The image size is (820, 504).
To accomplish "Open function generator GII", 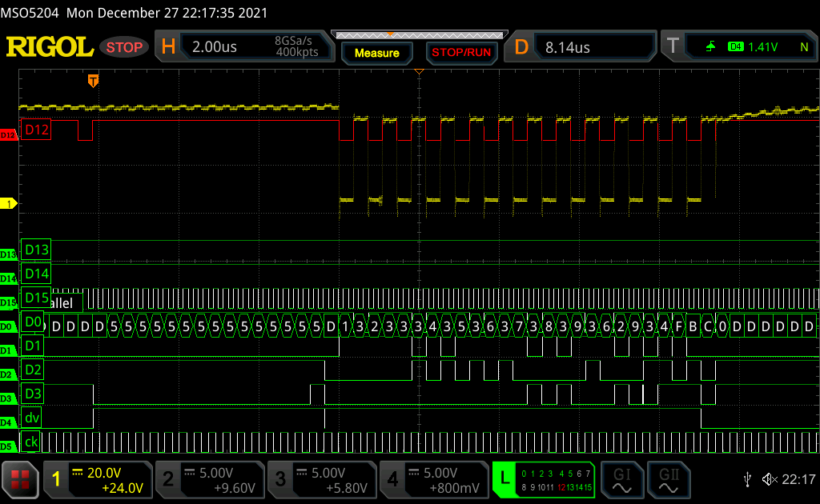I will tap(669, 479).
